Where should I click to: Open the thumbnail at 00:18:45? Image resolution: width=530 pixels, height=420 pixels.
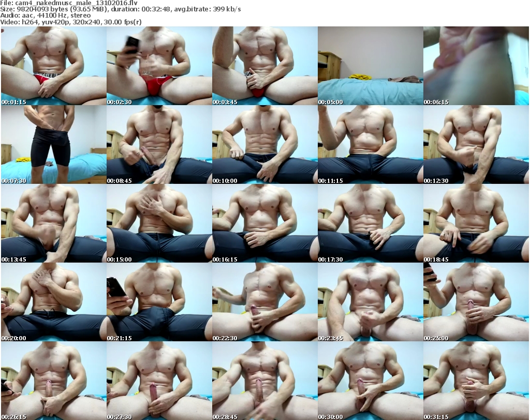476,223
